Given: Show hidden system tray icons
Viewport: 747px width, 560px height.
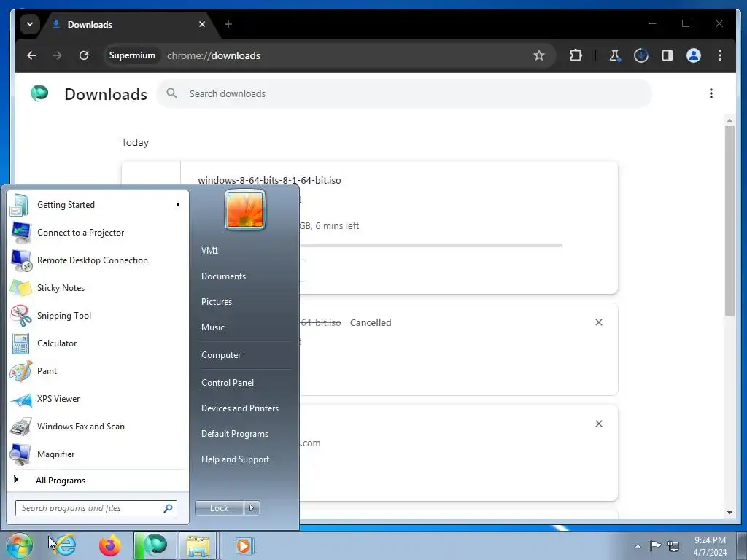Looking at the screenshot, I should coord(638,546).
